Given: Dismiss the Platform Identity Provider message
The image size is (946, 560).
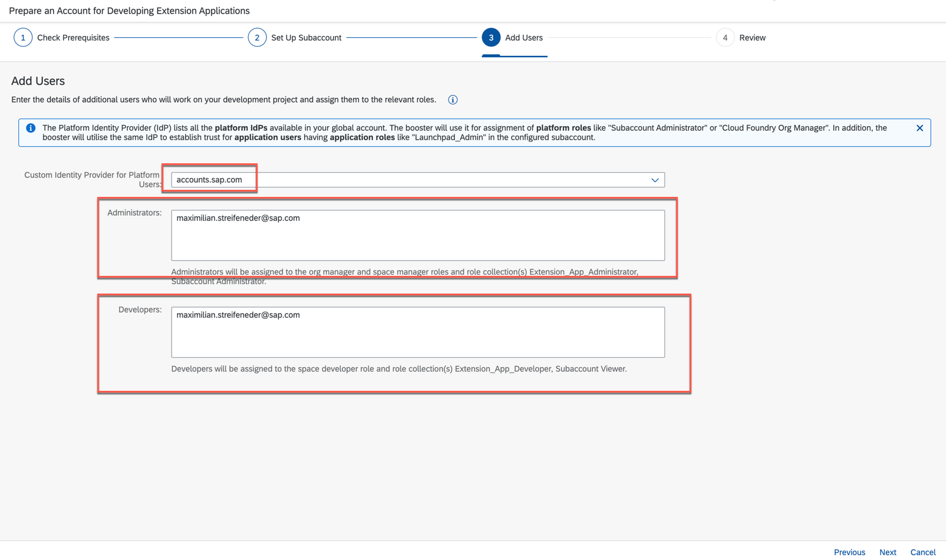Looking at the screenshot, I should [919, 128].
